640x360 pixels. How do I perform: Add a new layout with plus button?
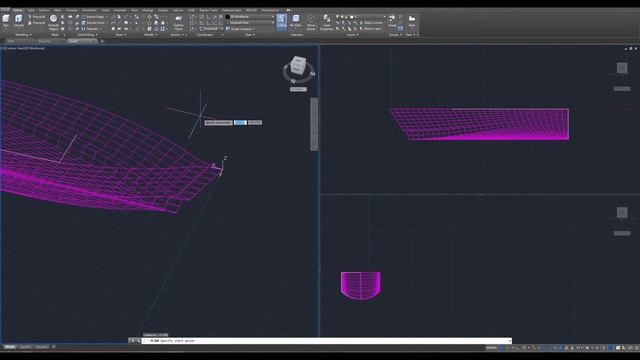(53, 347)
